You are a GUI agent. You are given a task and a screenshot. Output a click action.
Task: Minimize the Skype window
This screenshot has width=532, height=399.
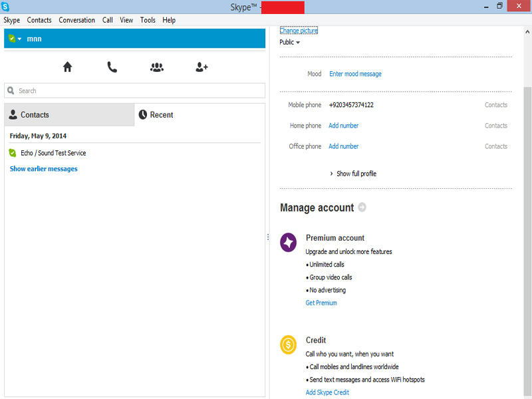[486, 7]
